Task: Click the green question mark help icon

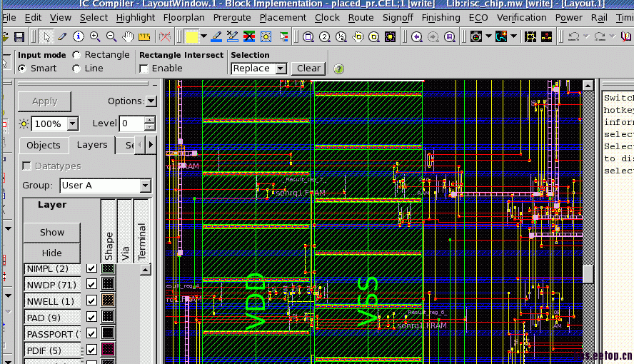Action: pos(339,69)
